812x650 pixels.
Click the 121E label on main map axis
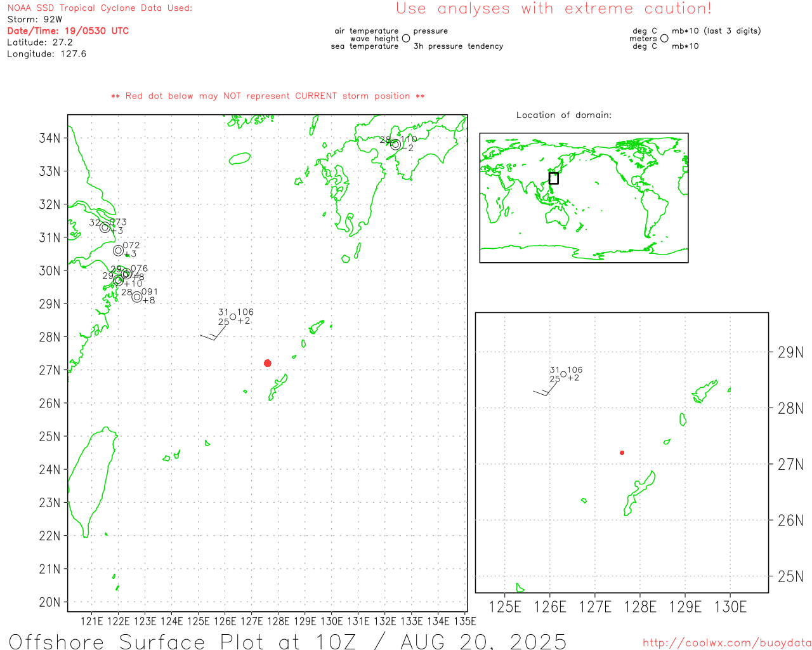91,621
